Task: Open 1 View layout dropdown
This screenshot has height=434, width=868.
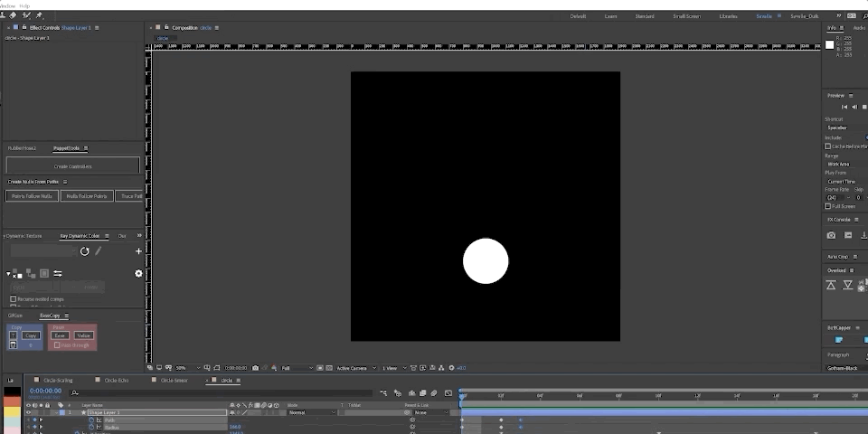Action: point(394,368)
